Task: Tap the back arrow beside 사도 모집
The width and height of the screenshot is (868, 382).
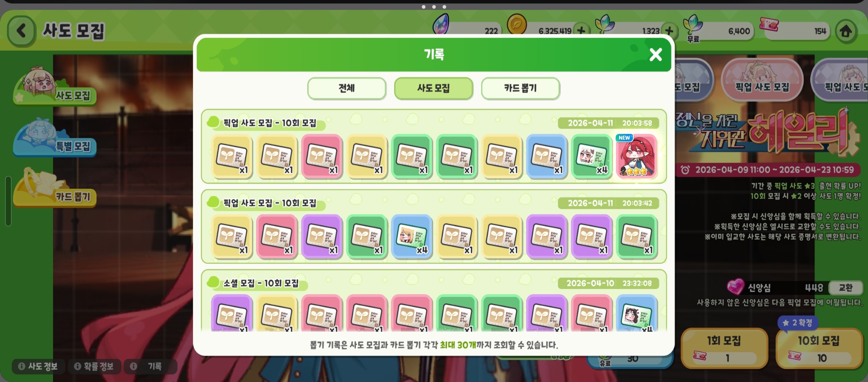Action: [21, 31]
